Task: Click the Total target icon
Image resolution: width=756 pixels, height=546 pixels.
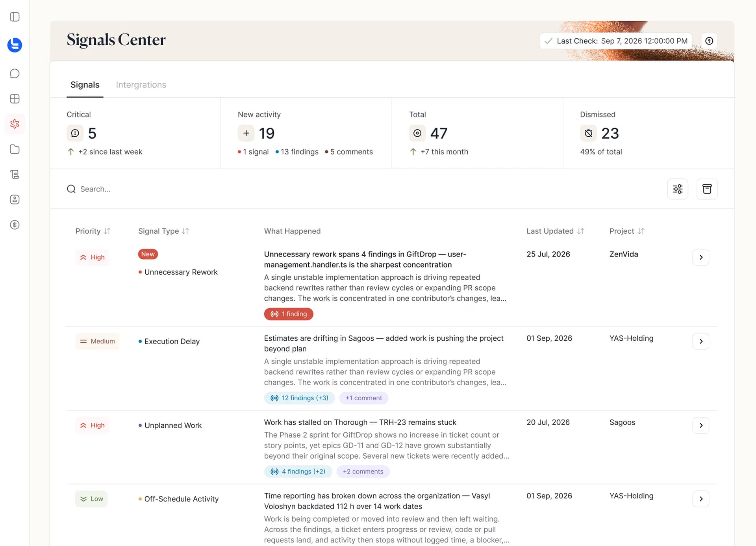Action: (417, 134)
